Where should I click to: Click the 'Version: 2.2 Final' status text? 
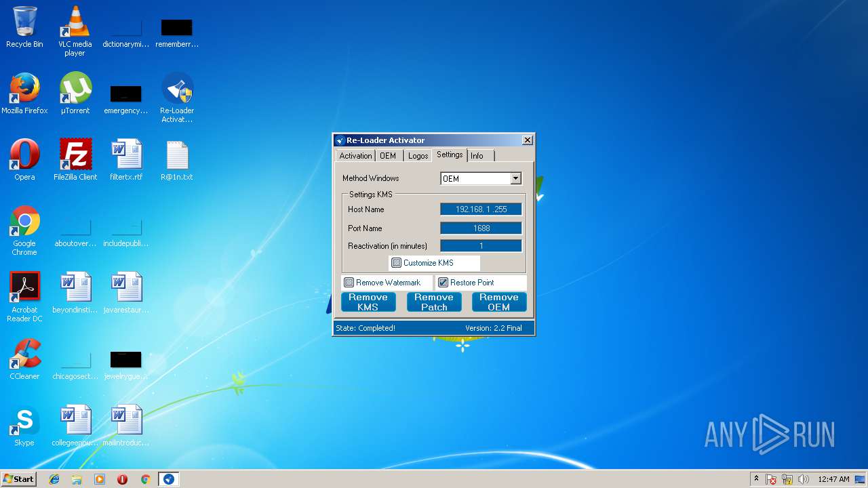click(x=494, y=328)
